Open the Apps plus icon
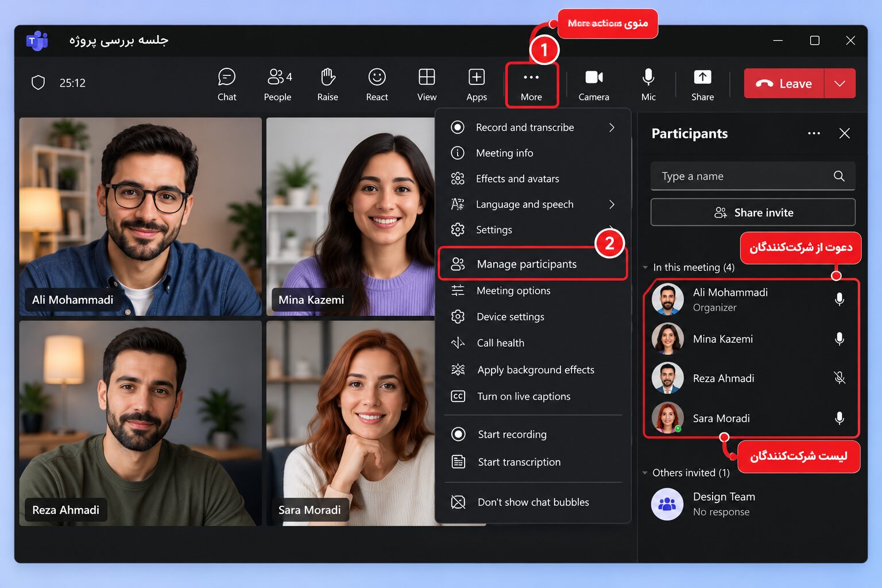The width and height of the screenshot is (882, 588). pos(477,77)
